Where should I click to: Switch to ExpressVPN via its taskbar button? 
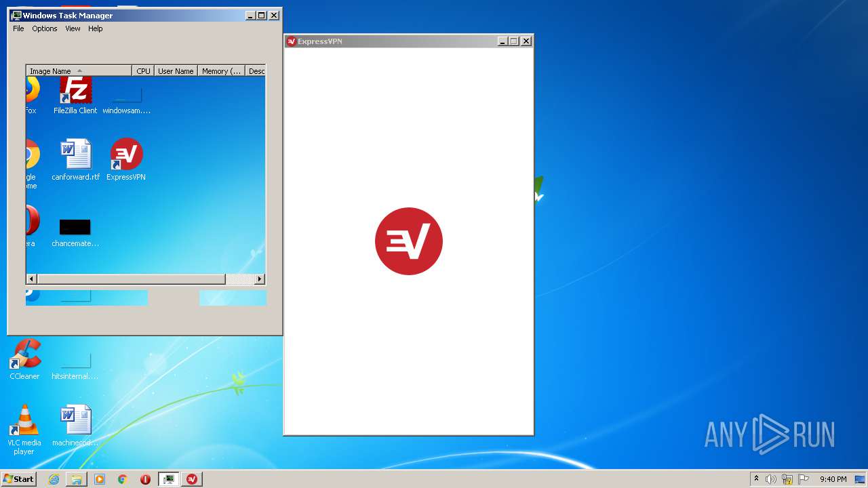(192, 479)
